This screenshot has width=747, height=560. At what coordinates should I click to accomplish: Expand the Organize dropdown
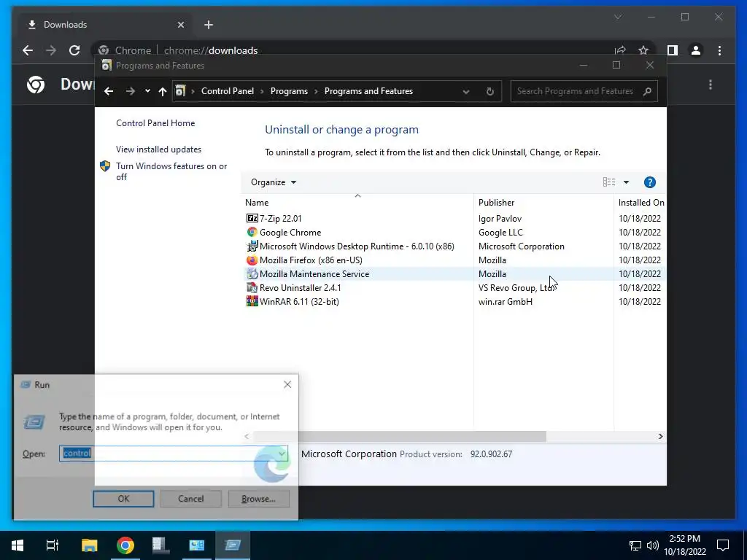(274, 182)
